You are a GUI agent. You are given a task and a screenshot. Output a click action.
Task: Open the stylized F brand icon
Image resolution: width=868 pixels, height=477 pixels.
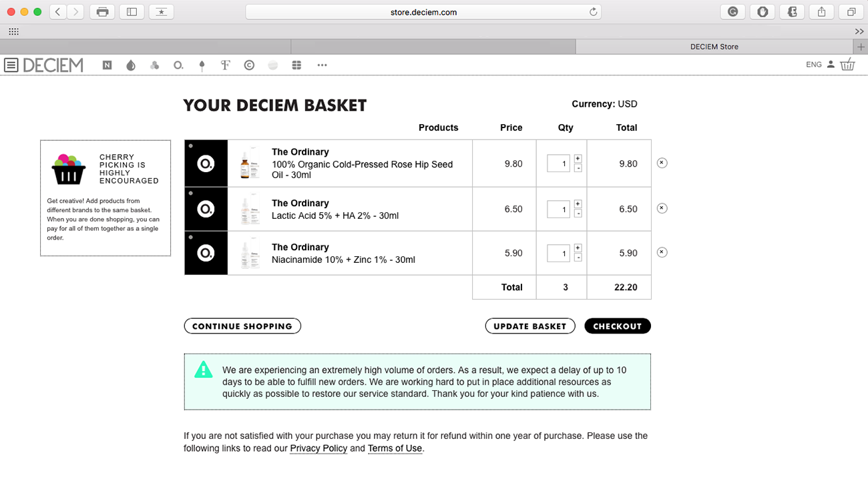[x=226, y=65]
